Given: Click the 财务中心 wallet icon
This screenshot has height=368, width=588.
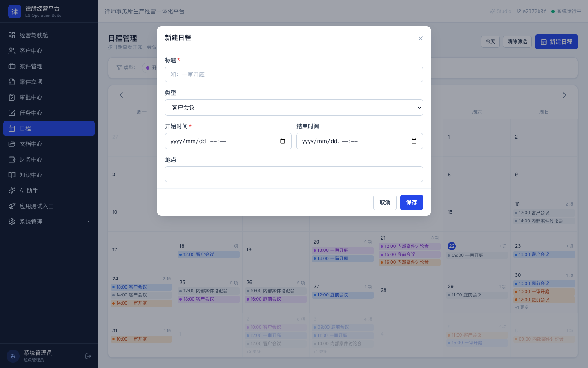Looking at the screenshot, I should point(12,159).
